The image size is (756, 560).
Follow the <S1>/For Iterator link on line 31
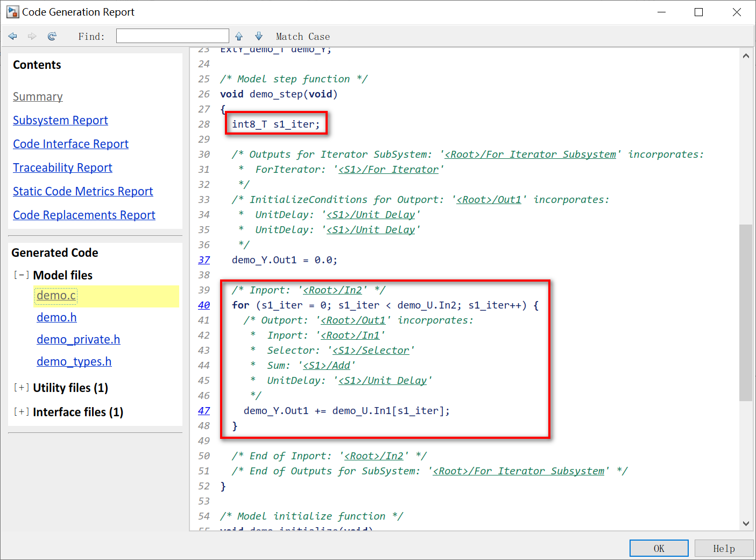(388, 170)
